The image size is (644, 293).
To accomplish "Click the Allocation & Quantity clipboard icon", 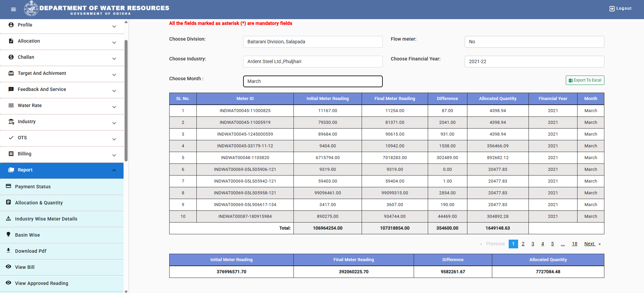I will (8, 202).
